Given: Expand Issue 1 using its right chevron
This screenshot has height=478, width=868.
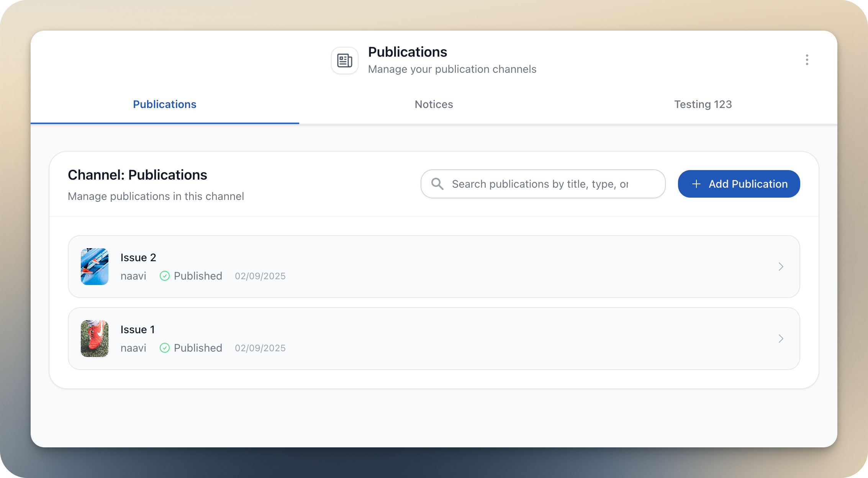Looking at the screenshot, I should (781, 339).
